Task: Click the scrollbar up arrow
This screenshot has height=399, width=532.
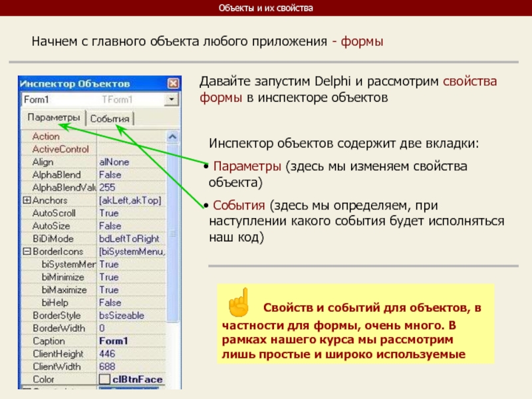Action: click(x=172, y=136)
